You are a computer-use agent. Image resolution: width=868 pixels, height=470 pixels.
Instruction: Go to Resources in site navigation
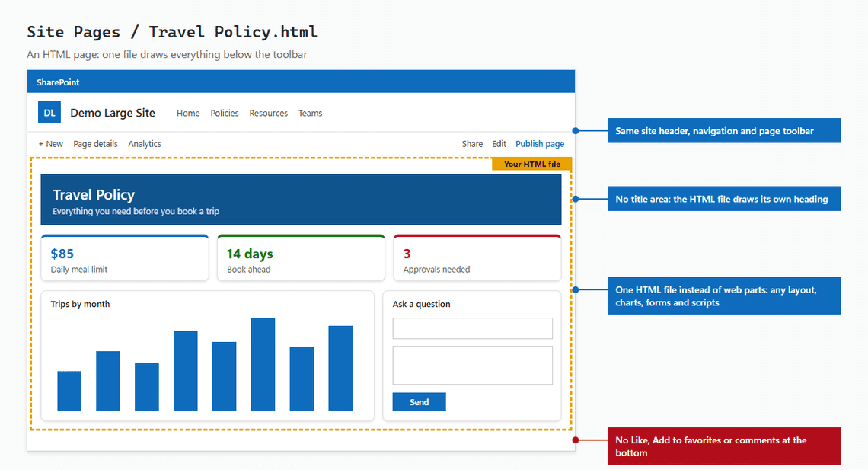pyautogui.click(x=269, y=113)
